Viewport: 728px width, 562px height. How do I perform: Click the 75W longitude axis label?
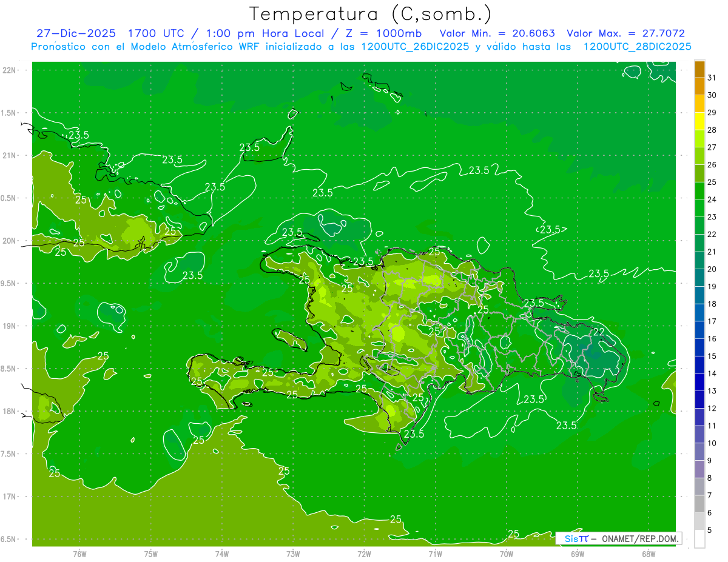tap(151, 554)
